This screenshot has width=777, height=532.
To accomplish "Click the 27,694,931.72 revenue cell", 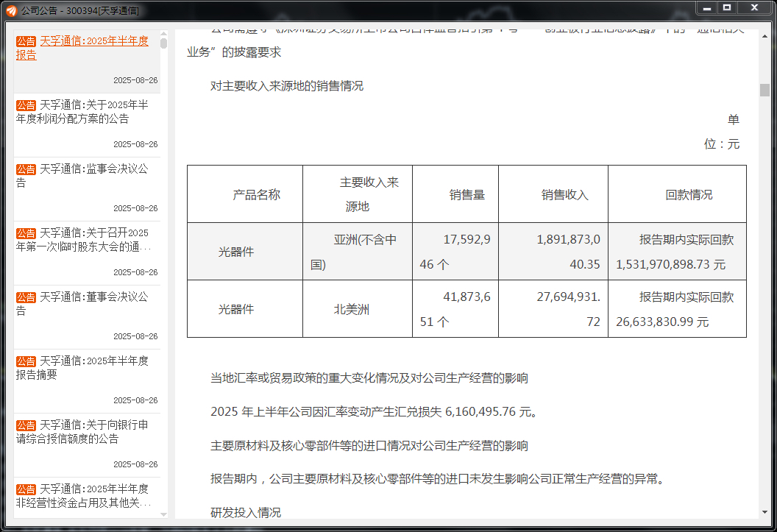I will (x=553, y=309).
